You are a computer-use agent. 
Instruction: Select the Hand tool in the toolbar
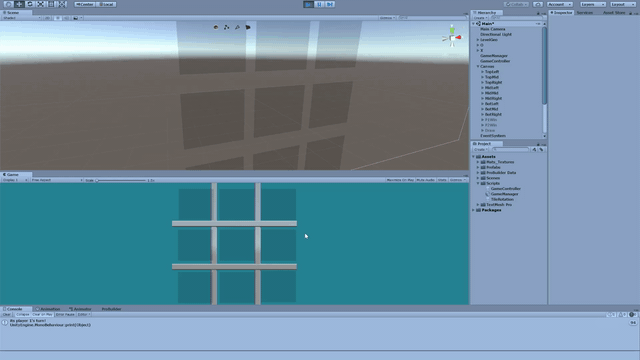point(8,4)
